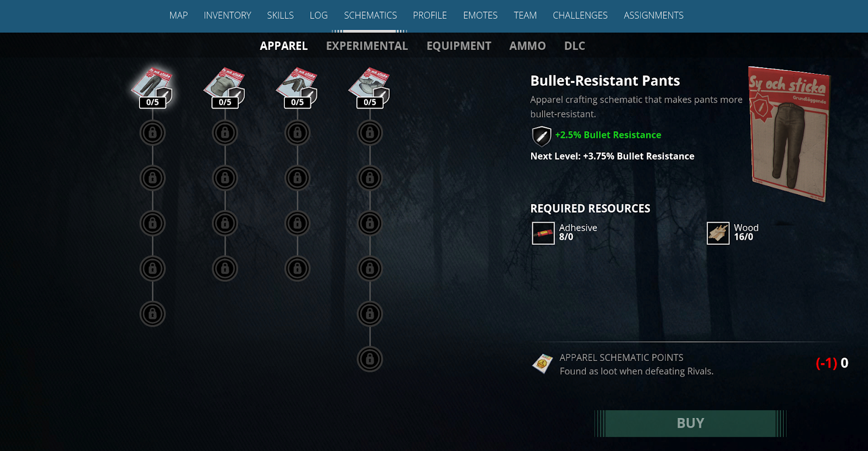The height and width of the screenshot is (451, 868).
Task: Open the Map menu
Action: (x=178, y=15)
